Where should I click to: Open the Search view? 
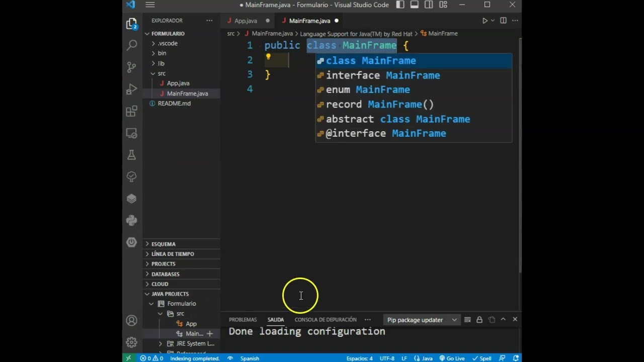132,45
